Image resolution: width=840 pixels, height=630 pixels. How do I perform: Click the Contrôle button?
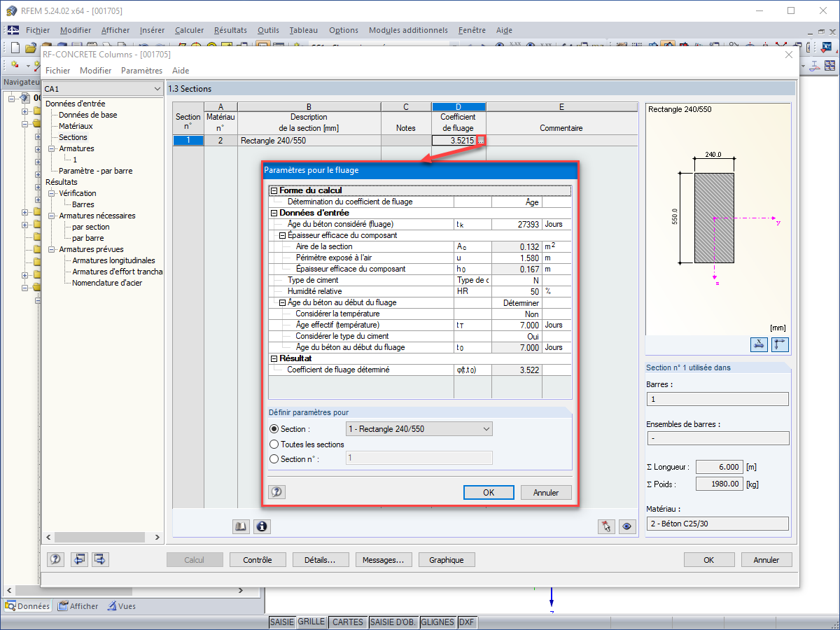click(257, 559)
